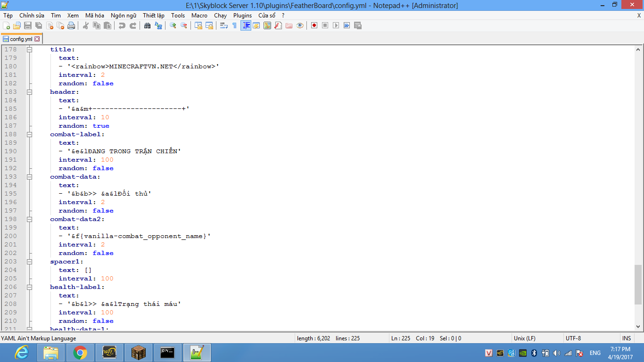Image resolution: width=644 pixels, height=362 pixels.
Task: Select the config.yml document tab
Action: [21, 39]
